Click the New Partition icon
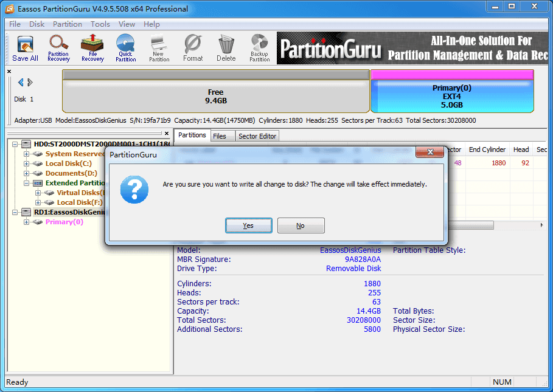 [159, 48]
